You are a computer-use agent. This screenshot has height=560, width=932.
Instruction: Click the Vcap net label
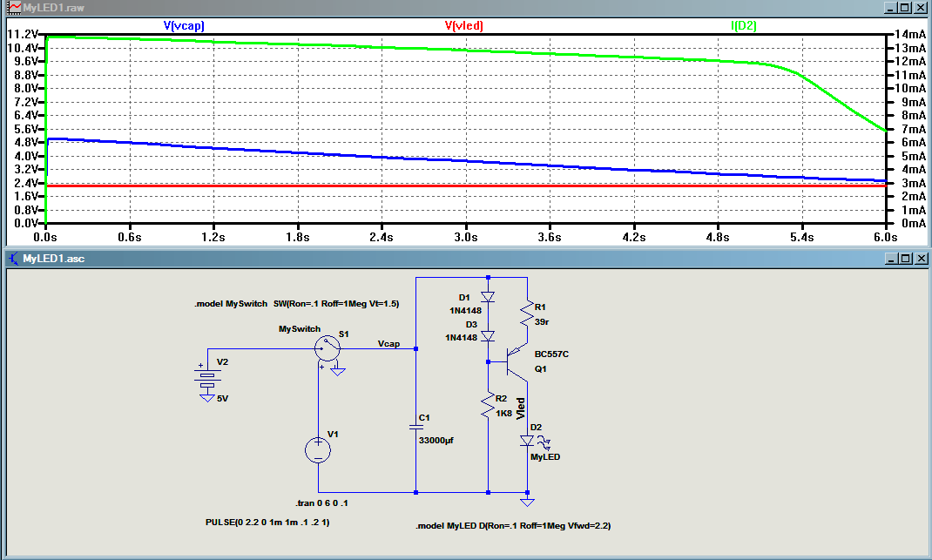pyautogui.click(x=388, y=344)
